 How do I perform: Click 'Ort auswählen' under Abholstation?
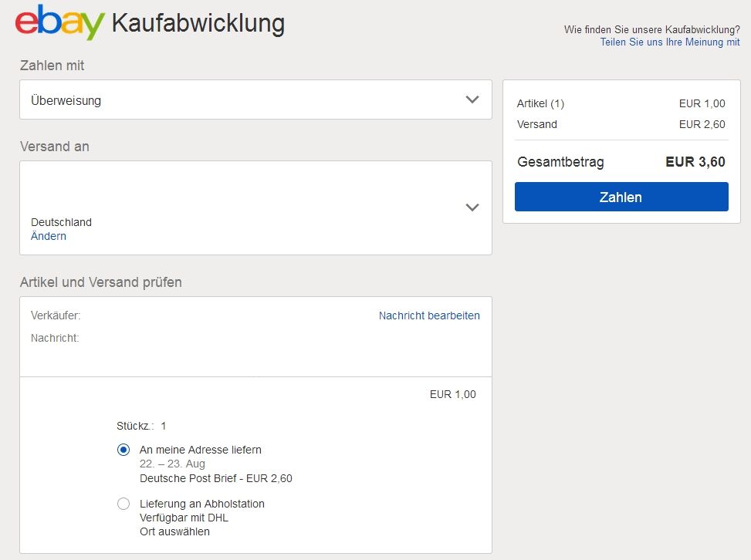(174, 531)
